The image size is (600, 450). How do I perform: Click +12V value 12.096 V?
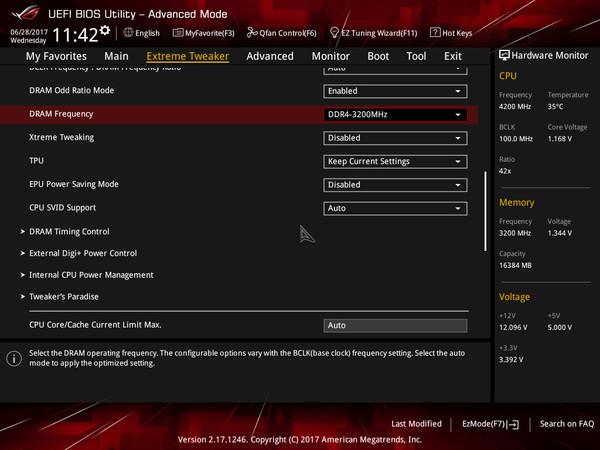514,328
